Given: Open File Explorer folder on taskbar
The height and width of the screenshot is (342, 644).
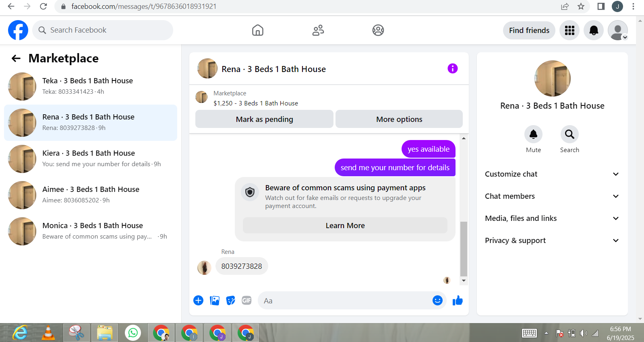Looking at the screenshot, I should click(105, 333).
